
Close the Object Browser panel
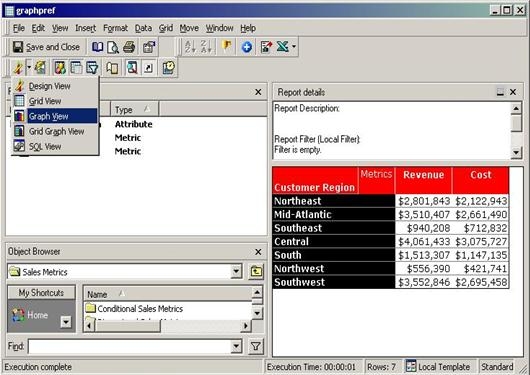[x=258, y=252]
